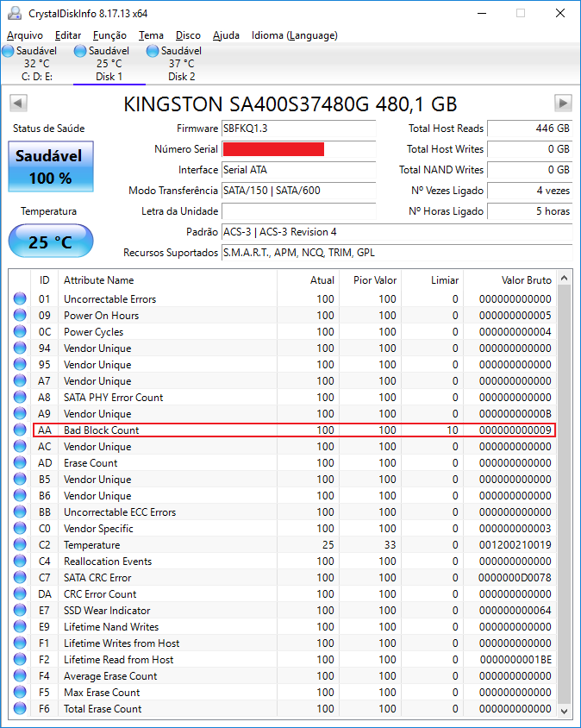Click status orb for Uncorrectable Errors row
This screenshot has height=728, width=581.
[x=20, y=298]
